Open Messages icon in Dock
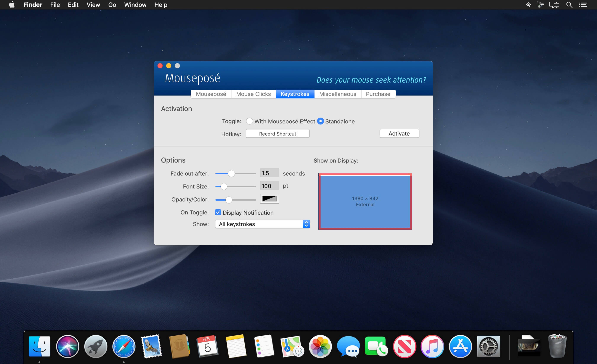 coord(348,346)
